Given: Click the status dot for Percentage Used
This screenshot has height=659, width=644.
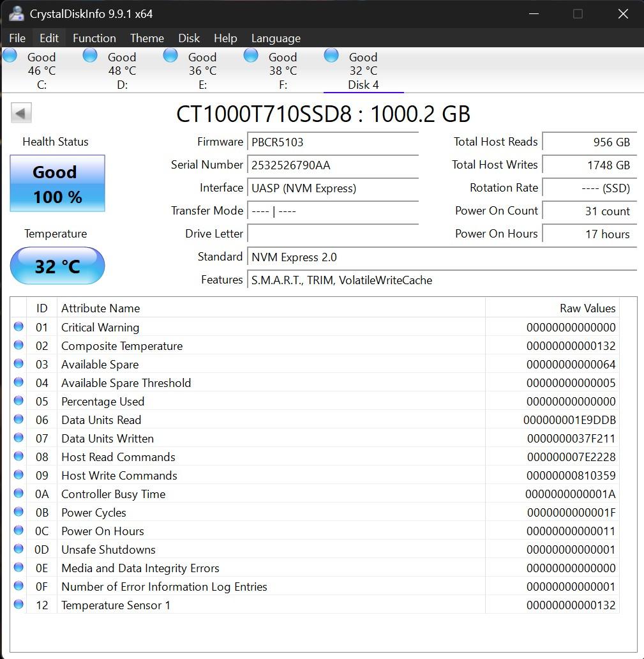Looking at the screenshot, I should point(19,400).
